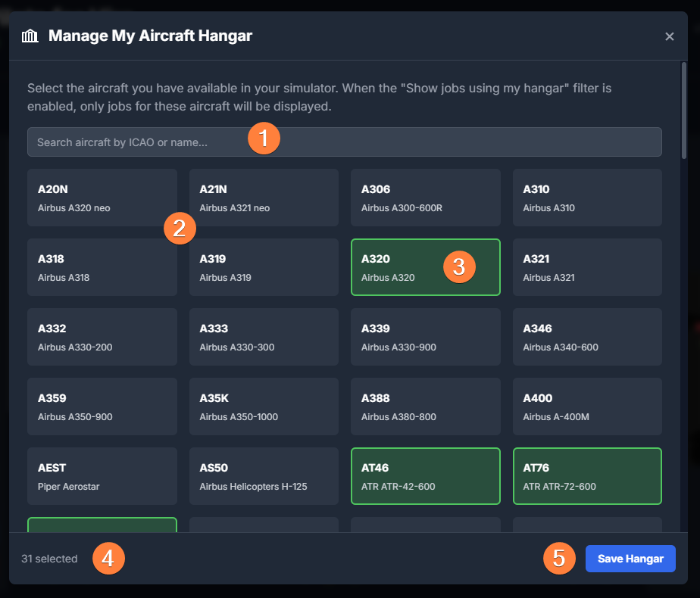Select the A21N Airbus A321 neo card

click(264, 198)
